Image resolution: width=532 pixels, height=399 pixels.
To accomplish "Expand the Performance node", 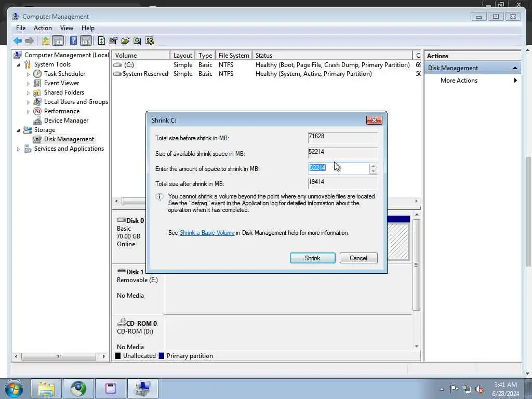I will [28, 112].
